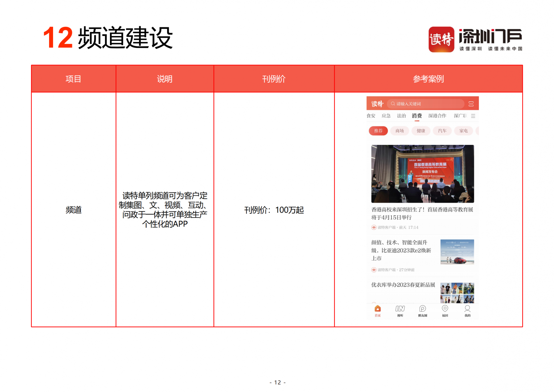Screen dimensions: 554x392
Task: Click the slide title 频道建设
Action: click(x=125, y=38)
